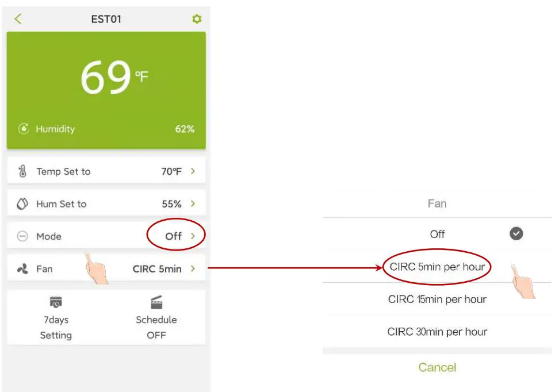Select CIRC 5min per hour option
The image size is (555, 392).
[438, 266]
